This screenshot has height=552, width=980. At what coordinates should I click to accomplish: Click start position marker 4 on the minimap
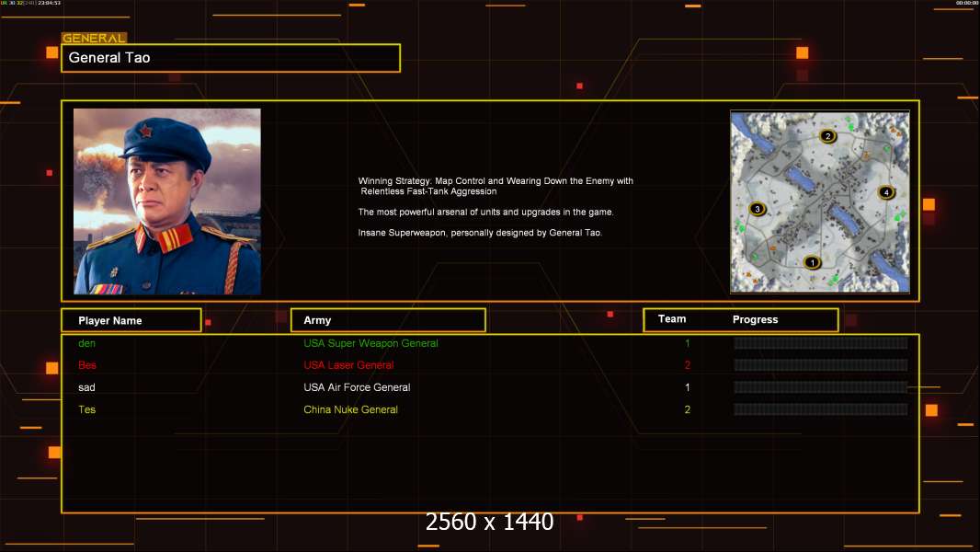pos(885,192)
